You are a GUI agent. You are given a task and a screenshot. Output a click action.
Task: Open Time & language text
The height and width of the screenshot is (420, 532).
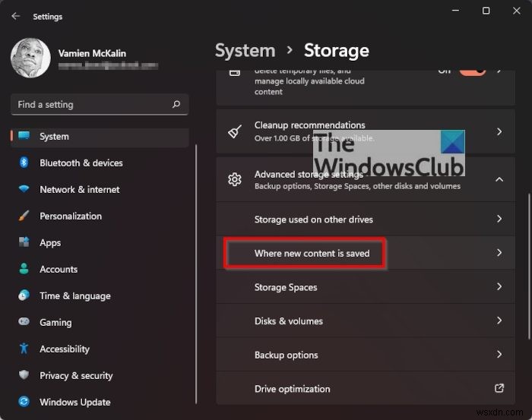click(75, 296)
